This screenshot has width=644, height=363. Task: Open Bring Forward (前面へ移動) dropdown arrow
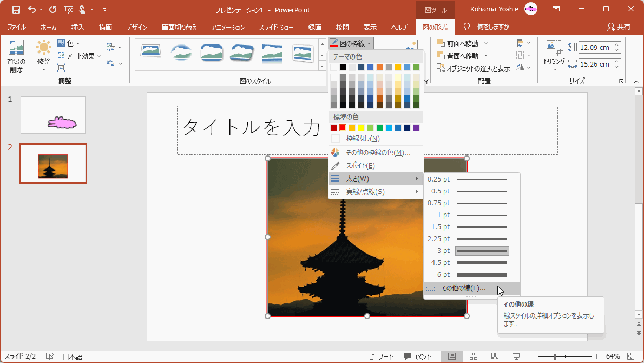click(x=486, y=43)
